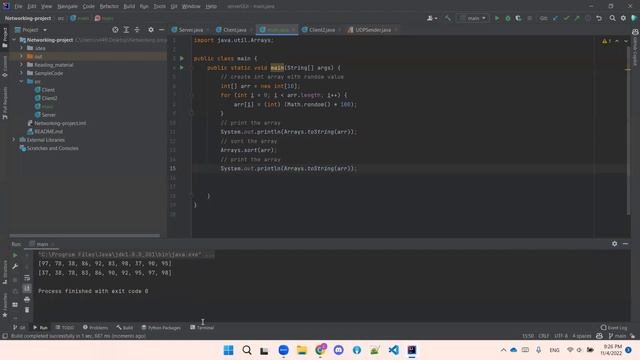Expand the Reading_material folder
This screenshot has width=640, height=360.
tap(22, 65)
